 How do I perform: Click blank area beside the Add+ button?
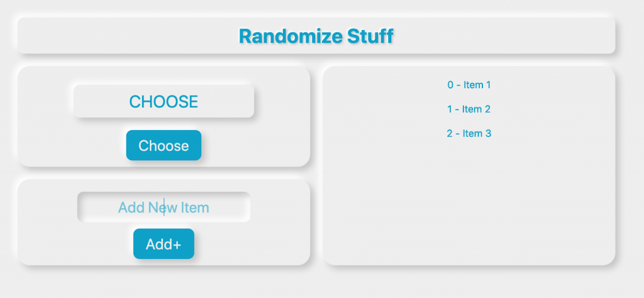(x=247, y=244)
